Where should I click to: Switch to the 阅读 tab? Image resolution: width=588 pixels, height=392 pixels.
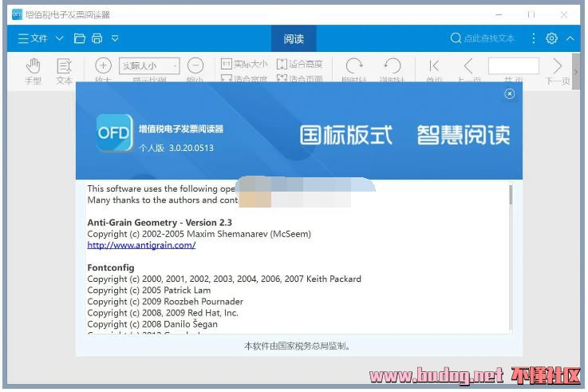(x=294, y=38)
